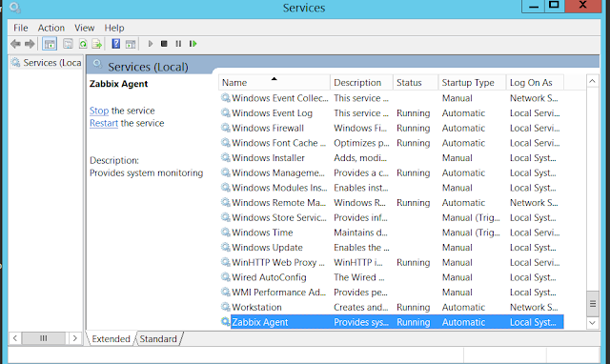
Task: Select the WMI Performance Adapter service
Action: pos(391,292)
